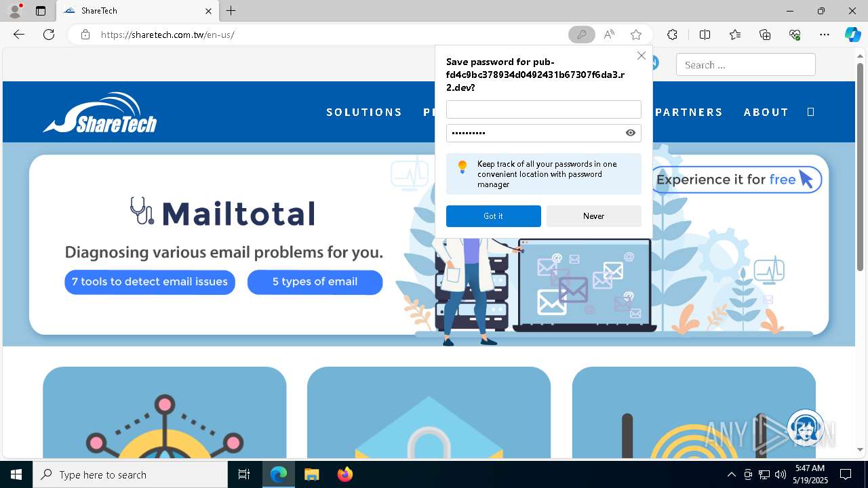Open the Collections icon

[765, 35]
